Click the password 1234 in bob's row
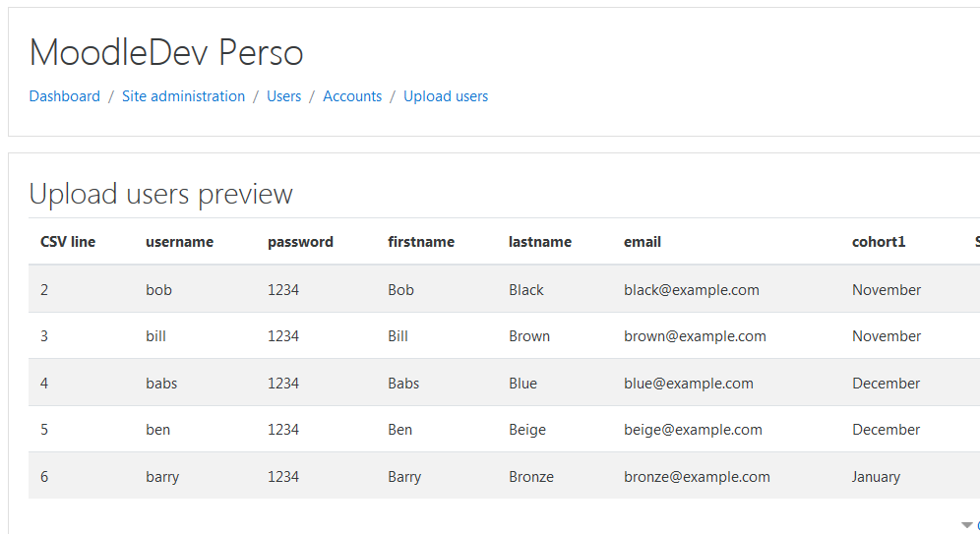This screenshot has height=534, width=980. point(283,290)
